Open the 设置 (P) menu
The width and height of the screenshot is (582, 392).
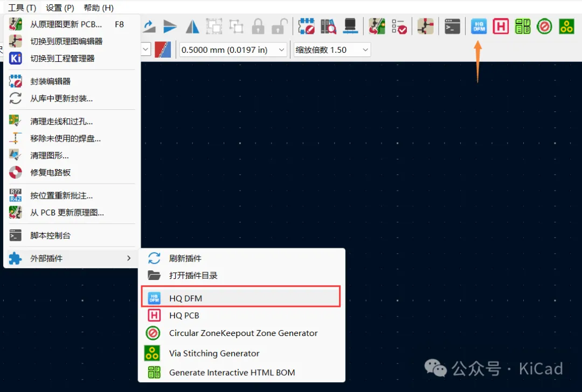coord(60,8)
